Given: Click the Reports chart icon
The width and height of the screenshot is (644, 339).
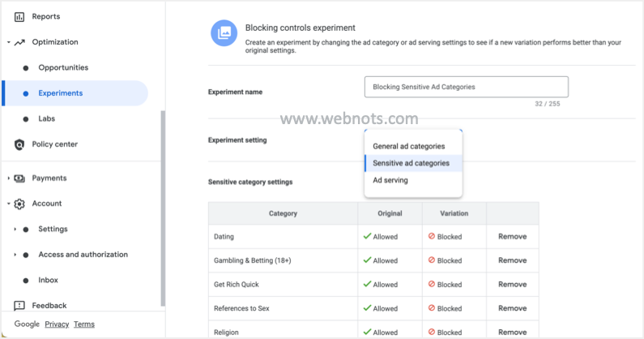Looking at the screenshot, I should click(19, 16).
